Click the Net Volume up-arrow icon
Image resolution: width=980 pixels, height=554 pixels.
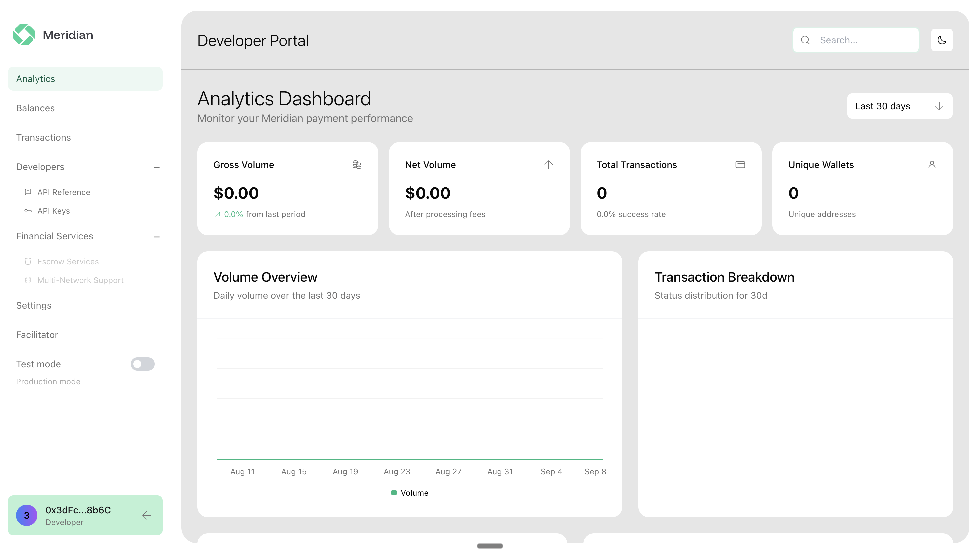coord(548,165)
